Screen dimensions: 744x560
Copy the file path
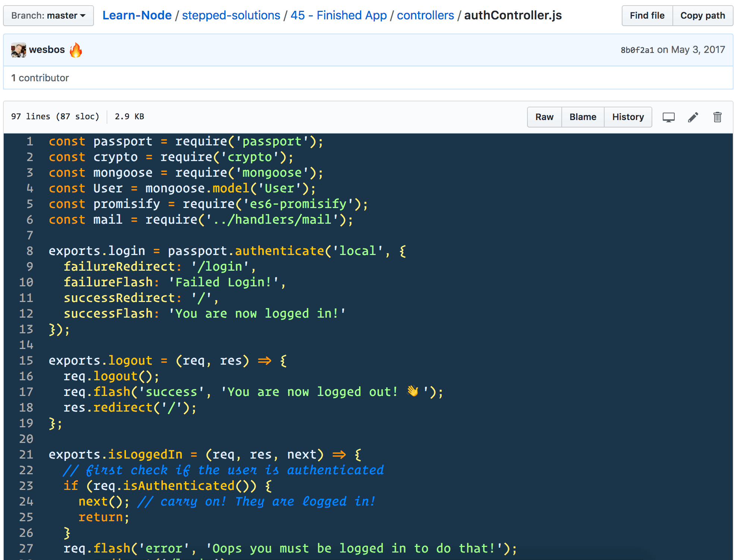(702, 16)
